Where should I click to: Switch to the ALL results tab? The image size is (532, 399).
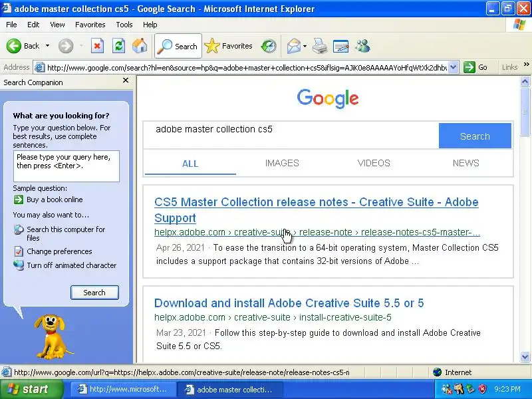[x=190, y=164]
